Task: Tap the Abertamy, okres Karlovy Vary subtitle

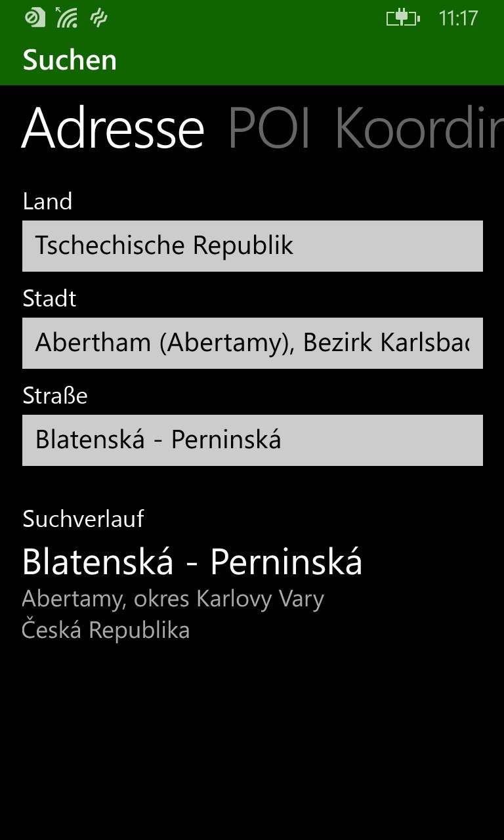Action: coord(173,599)
